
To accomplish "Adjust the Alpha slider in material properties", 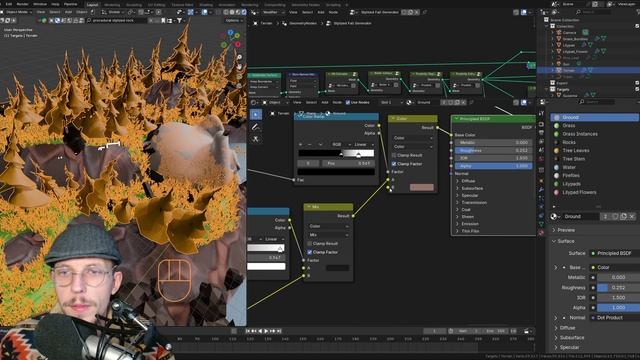I will (x=618, y=308).
